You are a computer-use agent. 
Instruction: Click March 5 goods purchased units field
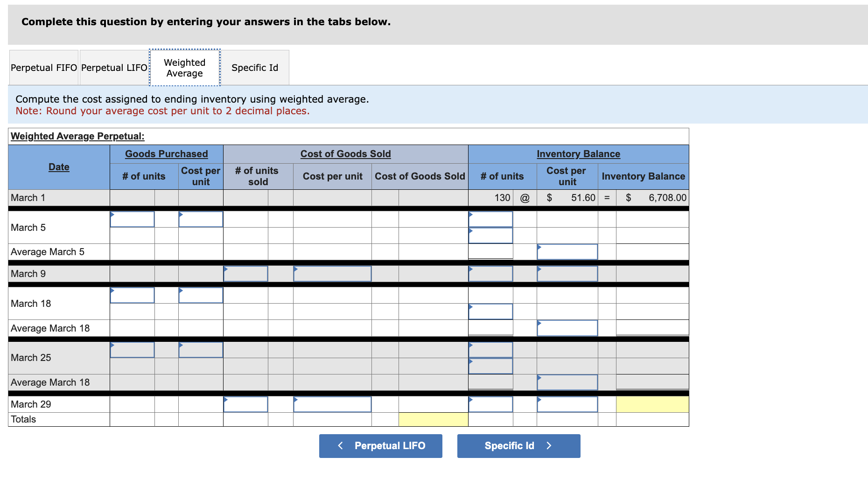132,219
